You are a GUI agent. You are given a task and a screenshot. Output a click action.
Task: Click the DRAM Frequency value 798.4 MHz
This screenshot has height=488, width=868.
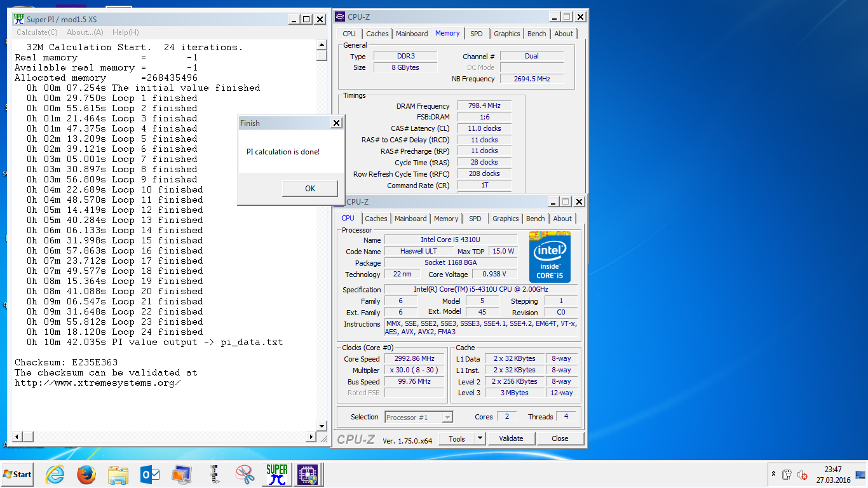[484, 106]
